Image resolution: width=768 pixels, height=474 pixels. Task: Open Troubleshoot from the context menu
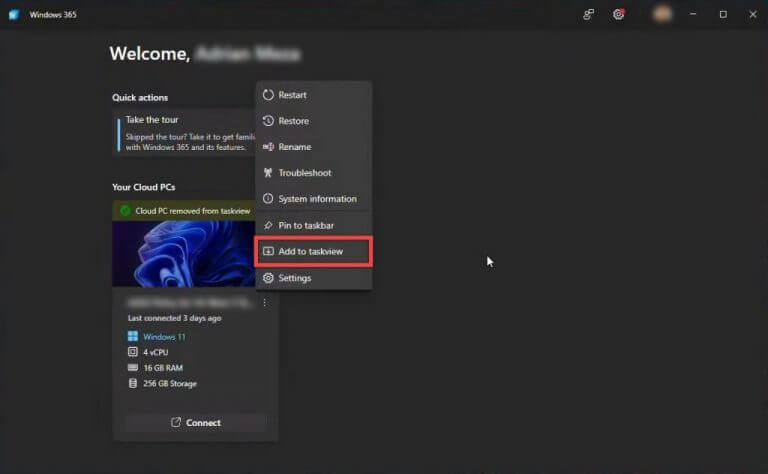pyautogui.click(x=313, y=173)
